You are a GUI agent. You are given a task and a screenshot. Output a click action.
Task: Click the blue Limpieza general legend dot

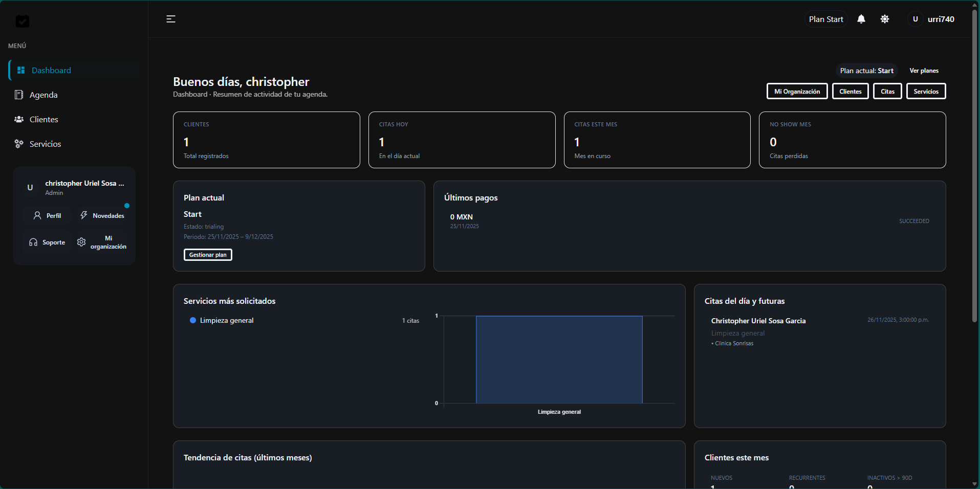(193, 320)
